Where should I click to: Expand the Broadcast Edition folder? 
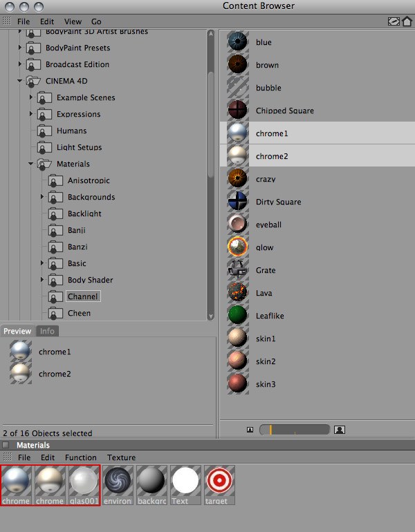[x=19, y=64]
